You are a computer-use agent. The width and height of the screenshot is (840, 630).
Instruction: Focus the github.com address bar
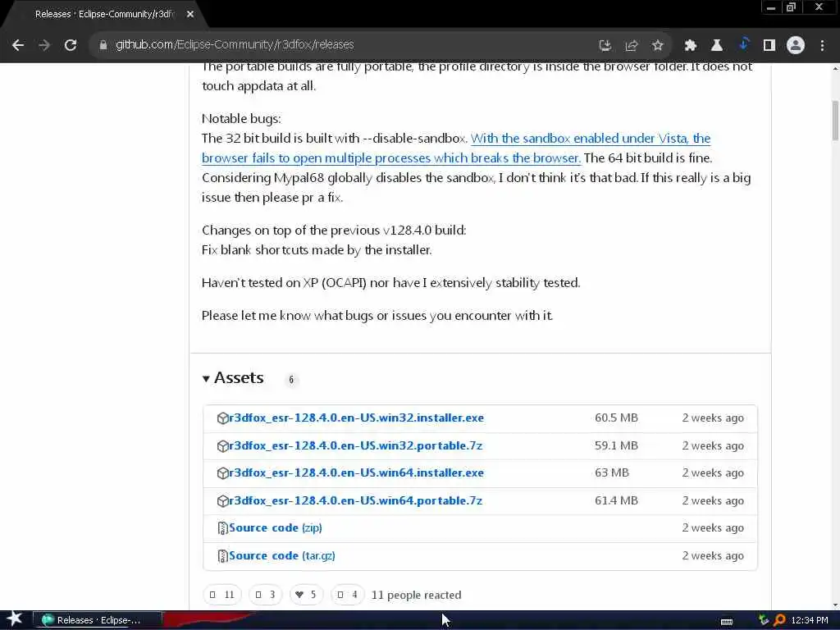(343, 45)
